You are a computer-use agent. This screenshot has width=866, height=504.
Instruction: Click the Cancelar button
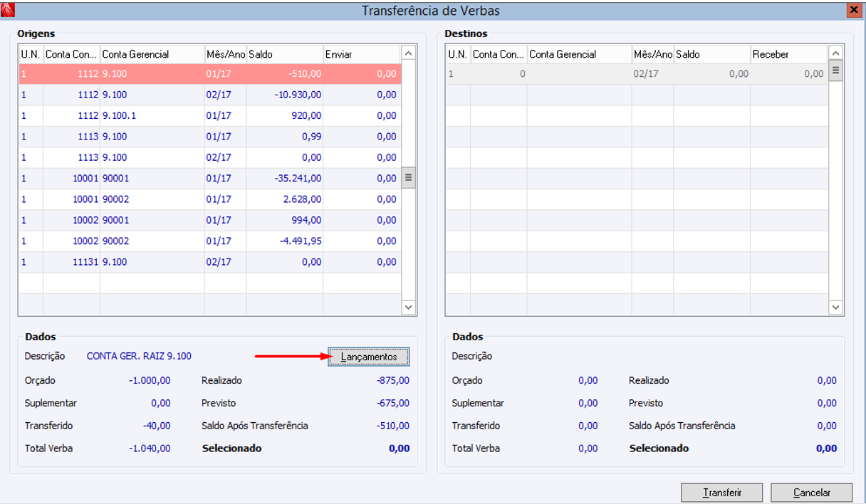coord(812,493)
